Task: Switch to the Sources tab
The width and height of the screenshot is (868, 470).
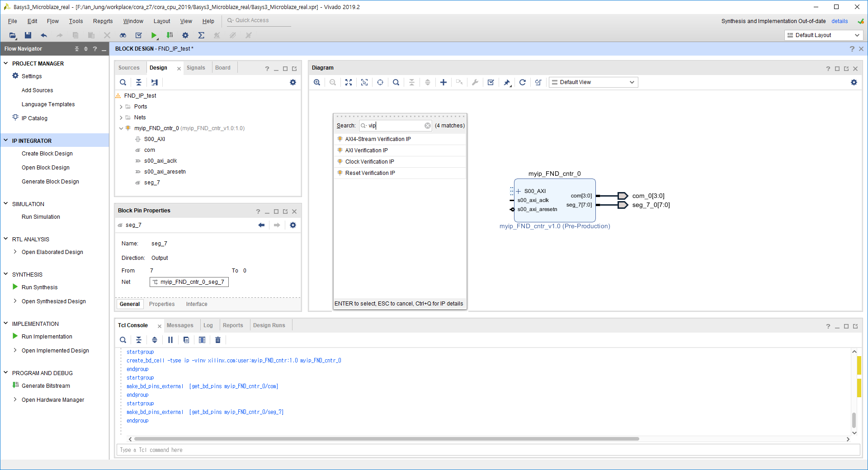Action: (129, 68)
